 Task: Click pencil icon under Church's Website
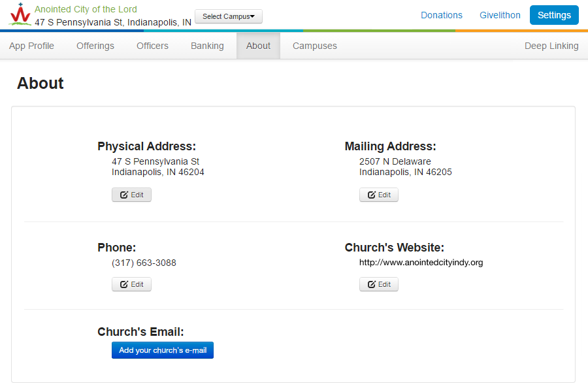pyautogui.click(x=372, y=284)
